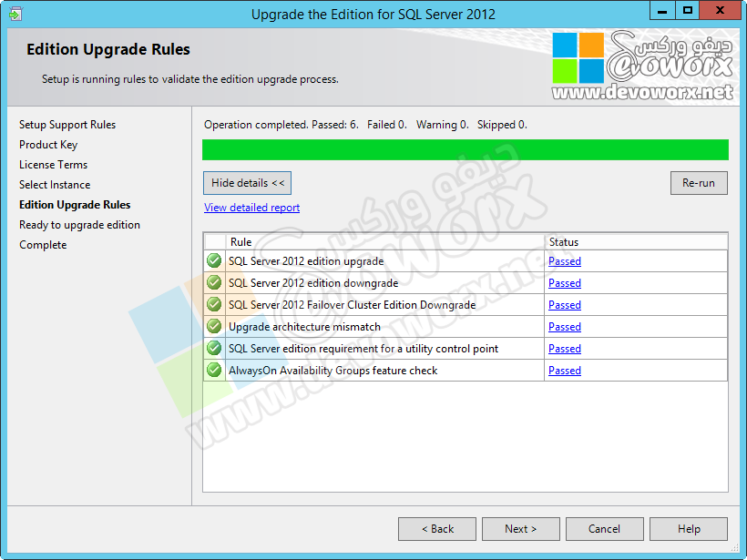Cancel the edition upgrade wizard
This screenshot has width=747, height=560.
[605, 529]
